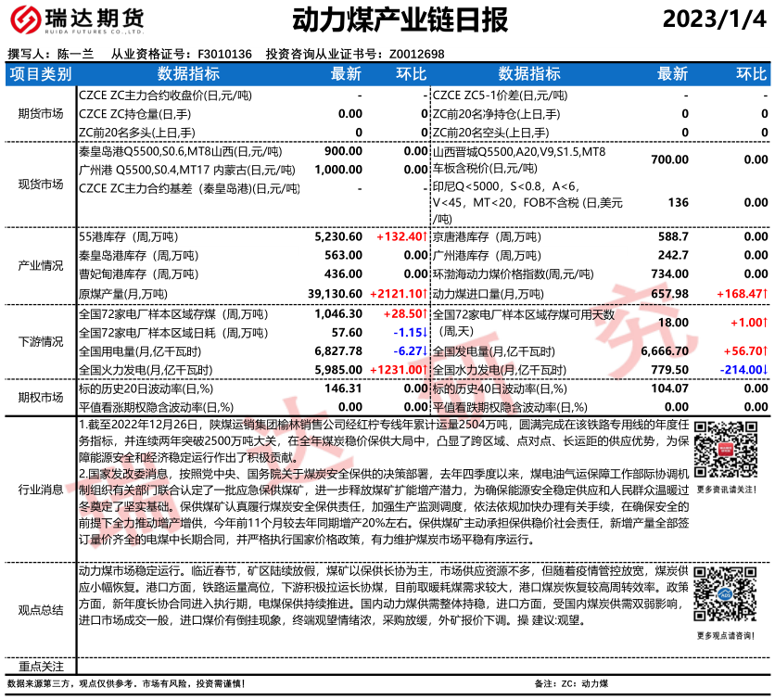This screenshot has width=775, height=700.
Task: Select the 项目类别 column header
Action: [x=41, y=74]
